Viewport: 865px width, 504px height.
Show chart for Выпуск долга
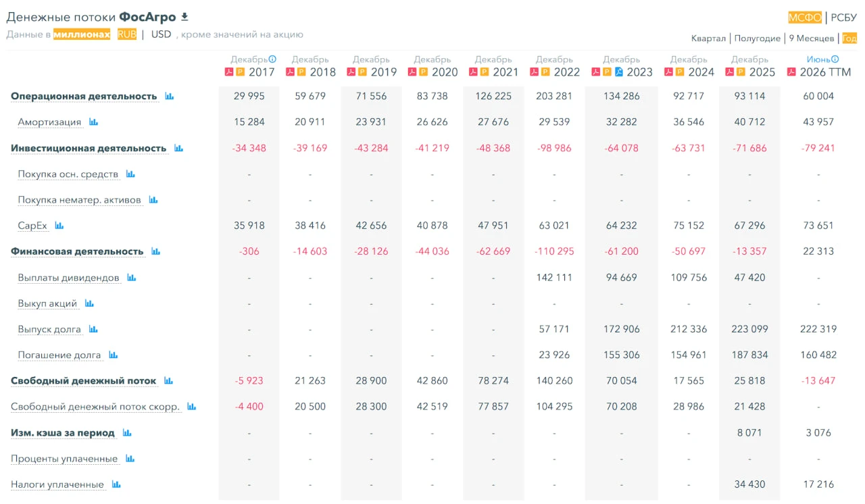point(94,329)
